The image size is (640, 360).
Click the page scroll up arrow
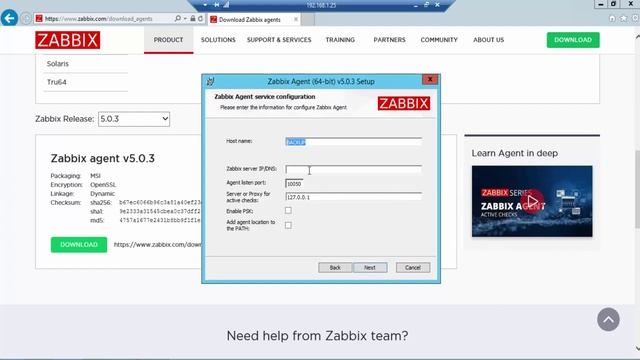coord(637,37)
